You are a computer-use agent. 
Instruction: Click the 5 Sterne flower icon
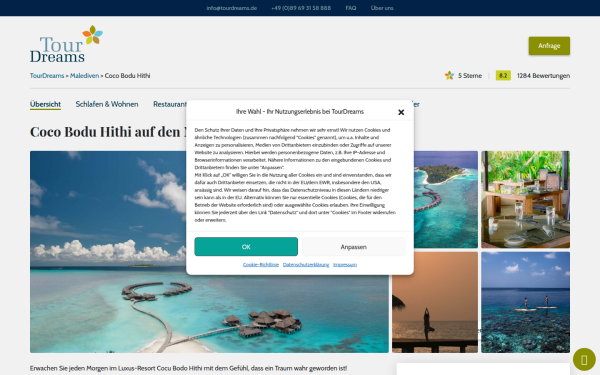pyautogui.click(x=449, y=75)
